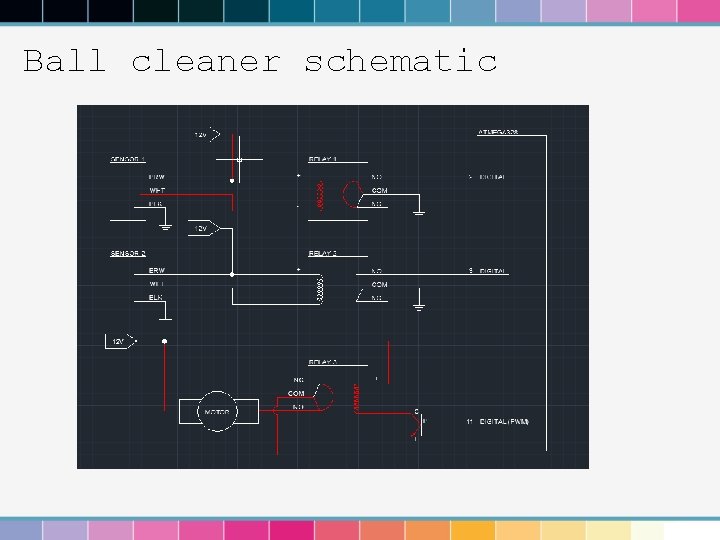Click the SENSOR 2 label
The width and height of the screenshot is (720, 540).
pos(128,253)
